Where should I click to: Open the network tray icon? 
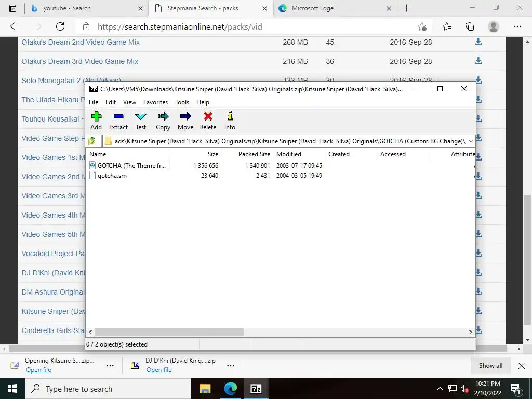click(x=453, y=389)
